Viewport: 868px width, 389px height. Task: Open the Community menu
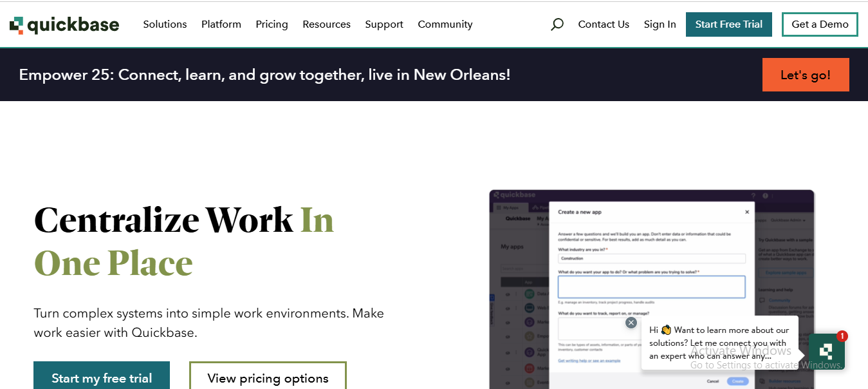click(x=445, y=24)
